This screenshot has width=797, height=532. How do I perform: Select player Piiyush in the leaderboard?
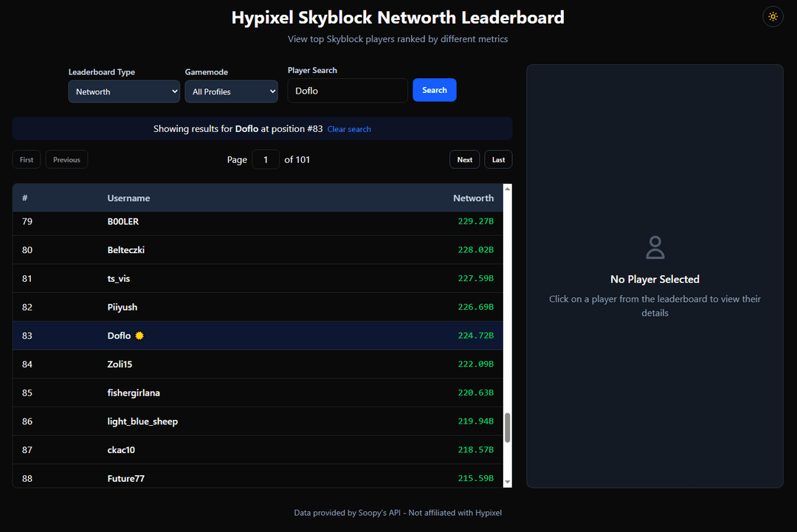click(x=122, y=307)
